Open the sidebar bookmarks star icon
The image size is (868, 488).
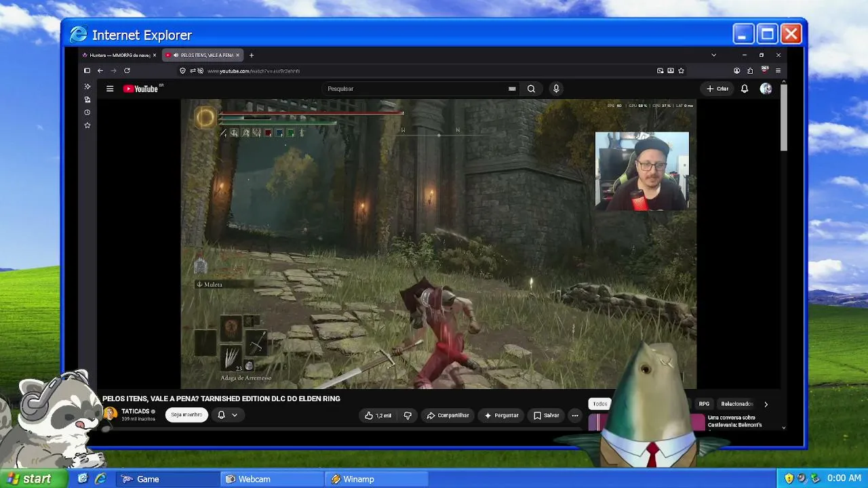click(x=87, y=125)
